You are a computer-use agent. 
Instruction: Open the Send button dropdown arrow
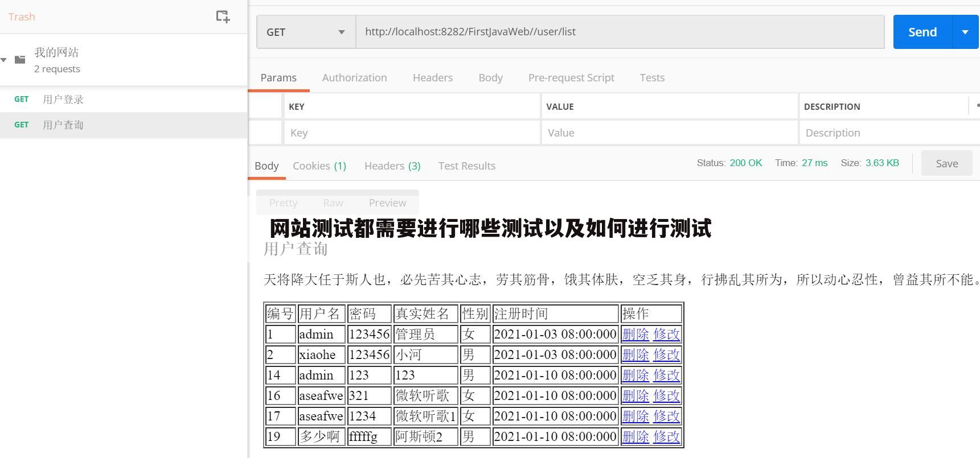tap(965, 32)
